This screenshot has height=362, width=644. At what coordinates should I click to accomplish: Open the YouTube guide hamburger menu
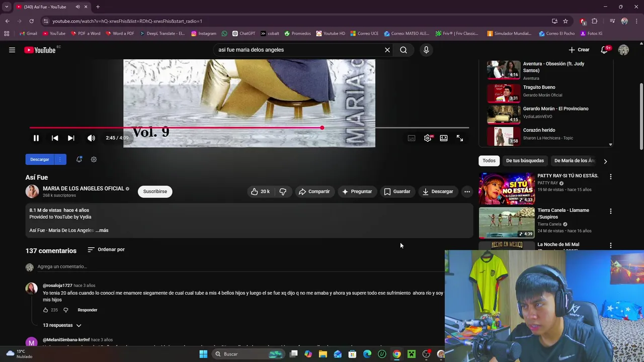point(12,50)
